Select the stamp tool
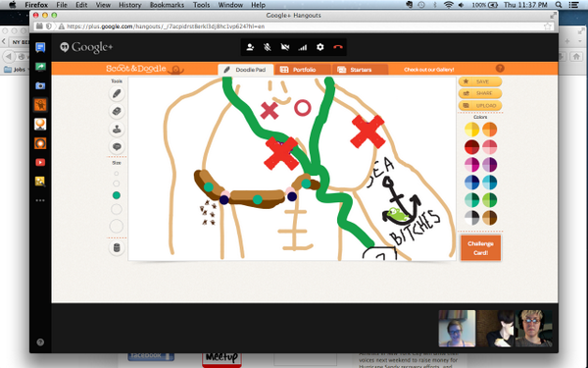 (x=117, y=129)
